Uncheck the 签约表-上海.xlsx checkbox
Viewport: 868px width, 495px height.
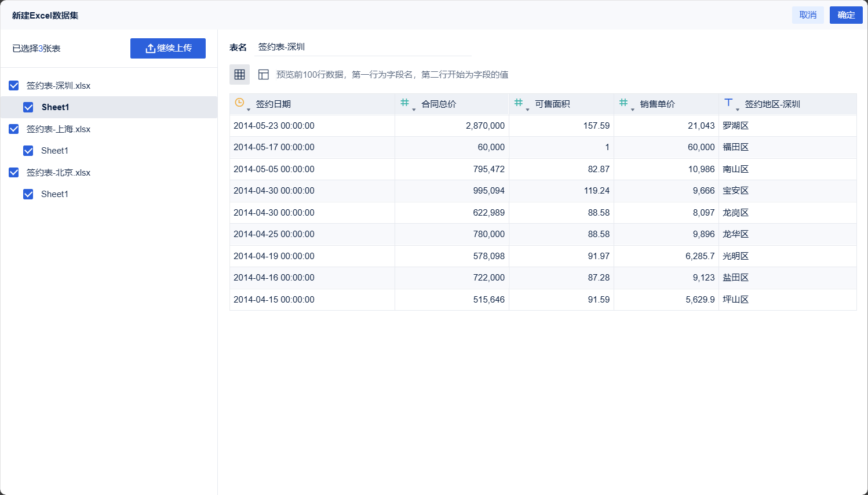pyautogui.click(x=14, y=129)
